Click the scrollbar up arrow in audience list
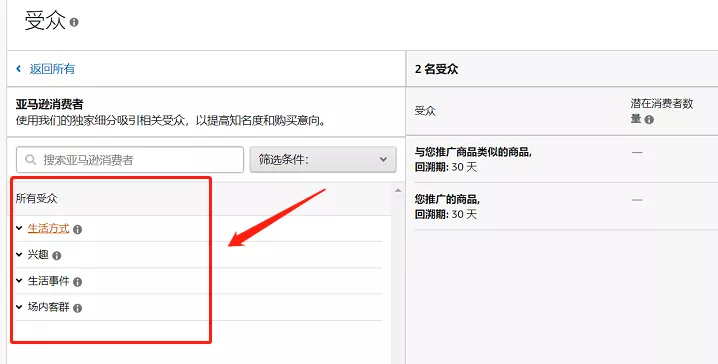The height and width of the screenshot is (364, 718). click(398, 190)
